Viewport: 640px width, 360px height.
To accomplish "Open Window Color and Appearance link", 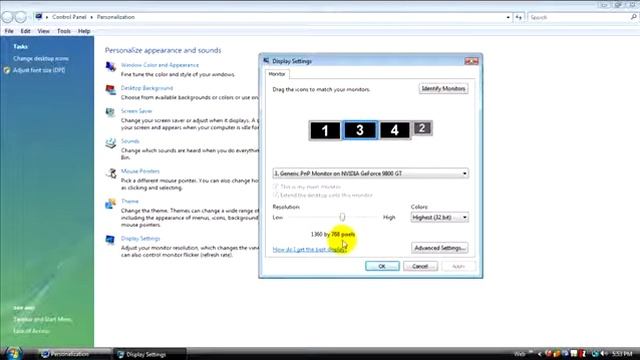I will click(160, 65).
